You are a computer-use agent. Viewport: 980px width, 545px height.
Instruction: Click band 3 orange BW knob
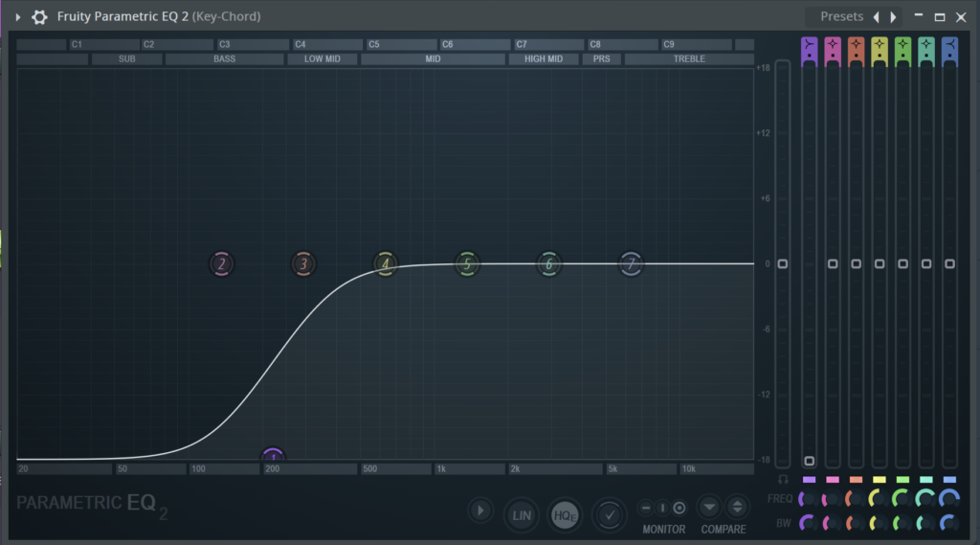pos(855,523)
